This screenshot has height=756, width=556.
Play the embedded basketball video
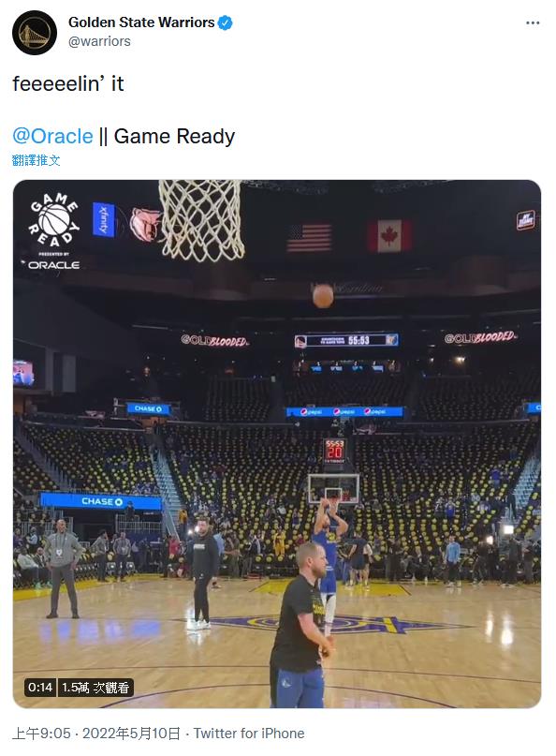(x=277, y=444)
